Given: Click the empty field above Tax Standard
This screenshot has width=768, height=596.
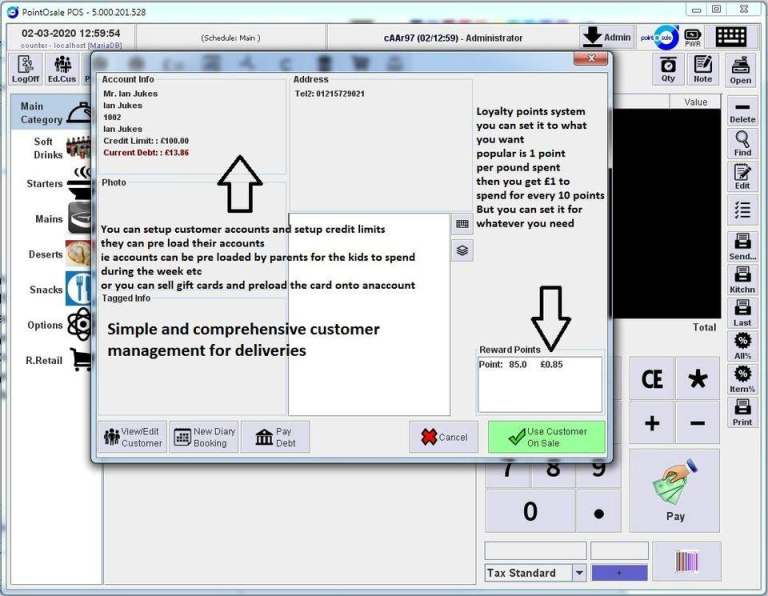Looking at the screenshot, I should (x=535, y=550).
